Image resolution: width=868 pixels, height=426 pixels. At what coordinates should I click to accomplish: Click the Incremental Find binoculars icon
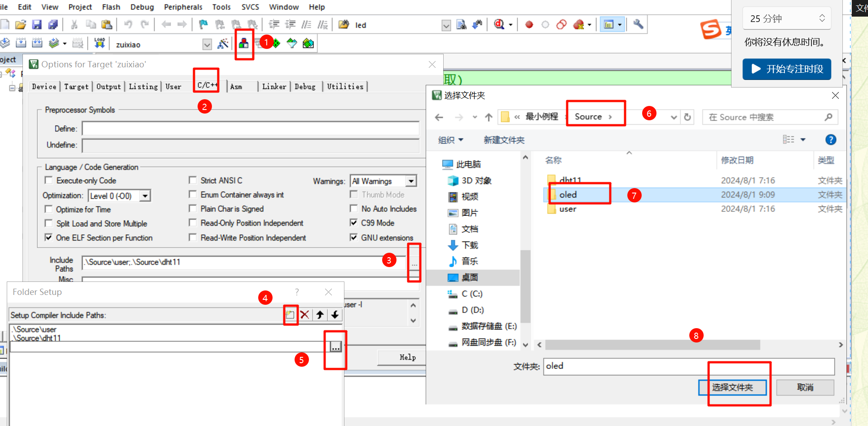click(477, 25)
